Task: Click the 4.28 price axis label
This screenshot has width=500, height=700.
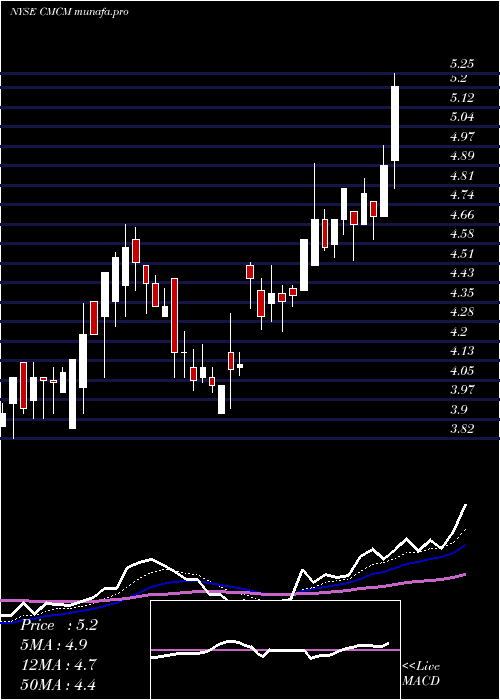Action: click(462, 312)
